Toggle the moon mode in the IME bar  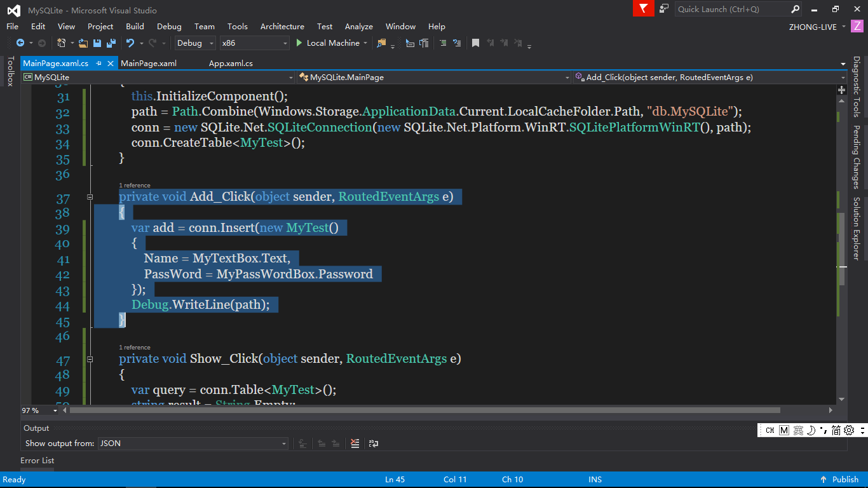[811, 430]
